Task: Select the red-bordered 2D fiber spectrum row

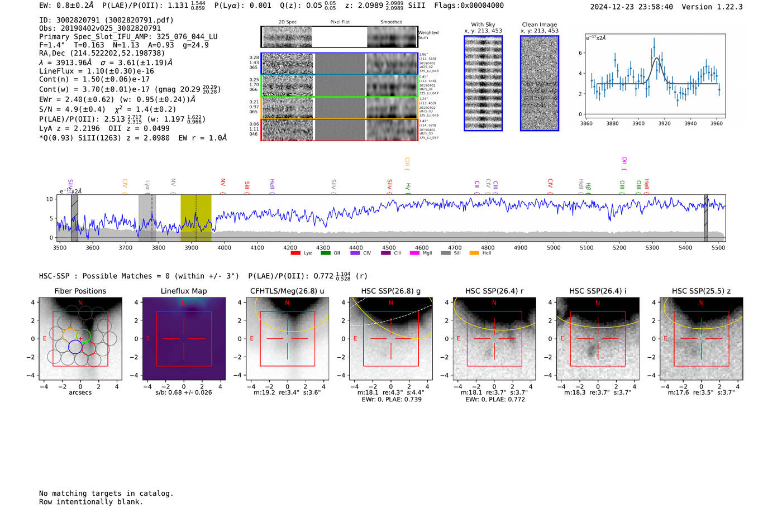Action: [x=340, y=130]
